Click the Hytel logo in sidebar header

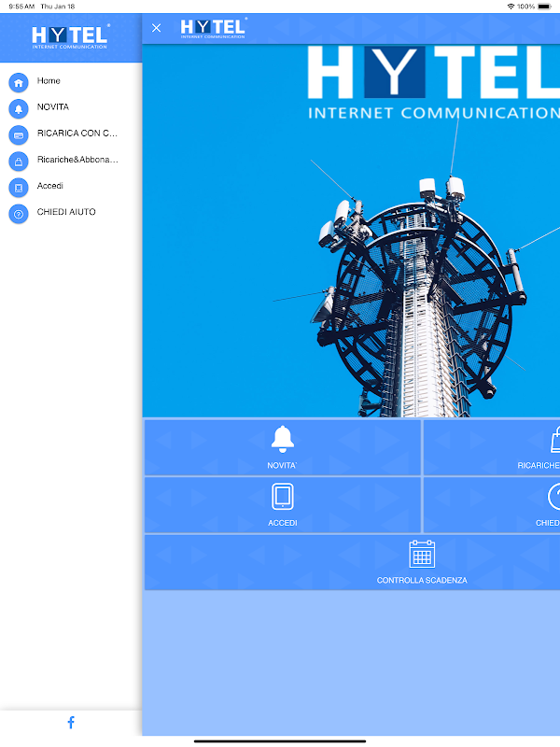[71, 36]
